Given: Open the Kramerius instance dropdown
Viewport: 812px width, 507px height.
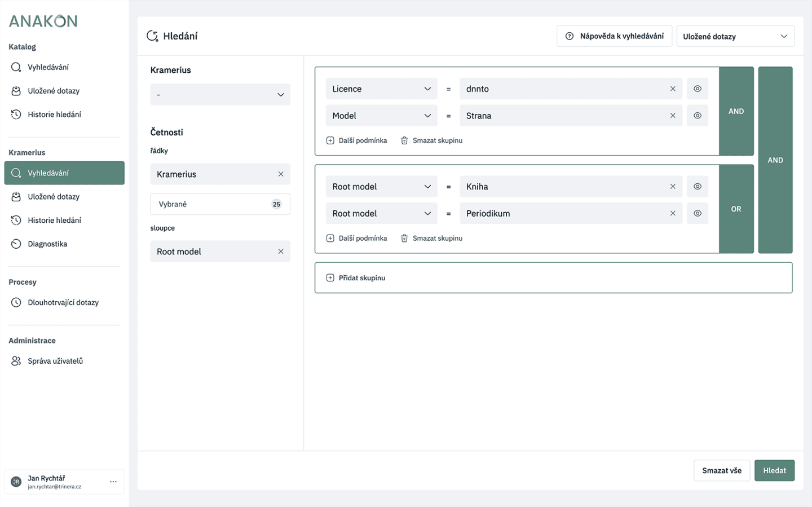Looking at the screenshot, I should tap(220, 95).
